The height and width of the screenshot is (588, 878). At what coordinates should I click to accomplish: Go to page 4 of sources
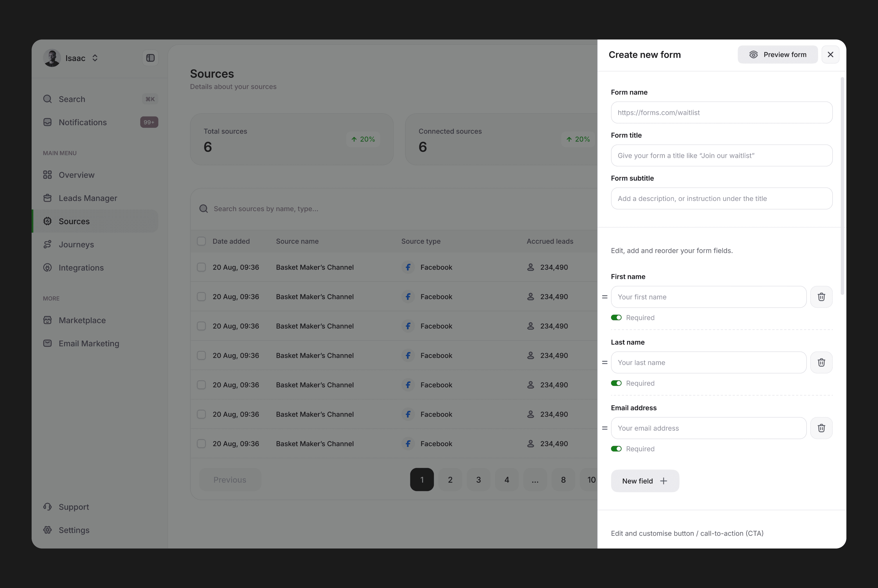tap(507, 480)
